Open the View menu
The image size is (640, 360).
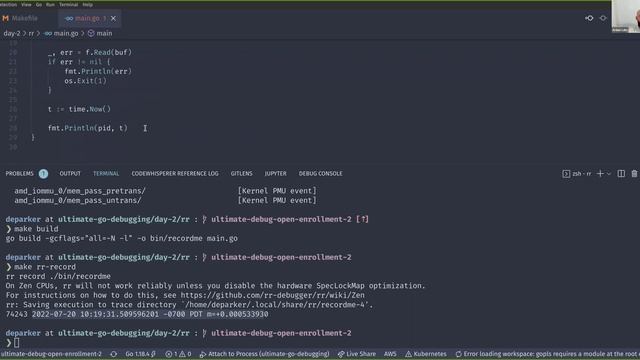click(26, 4)
